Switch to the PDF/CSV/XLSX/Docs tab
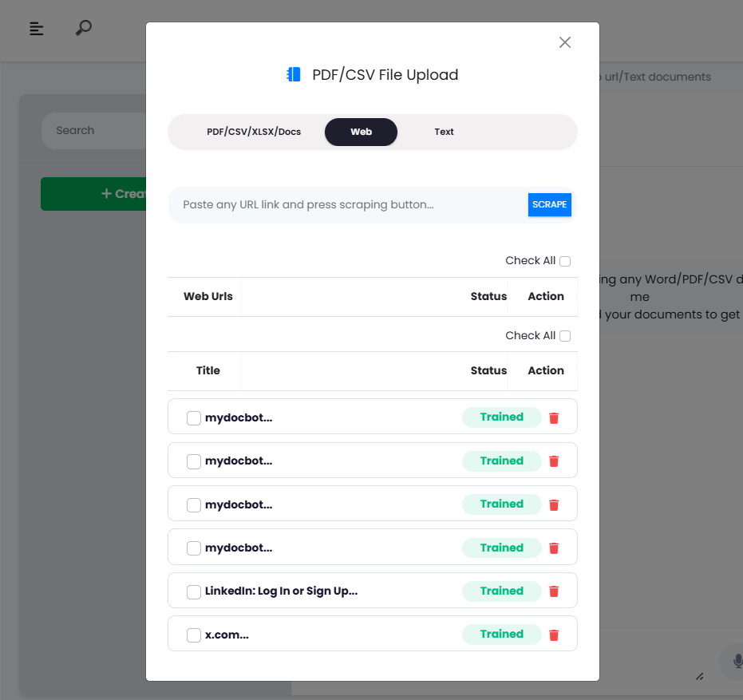 coord(254,132)
